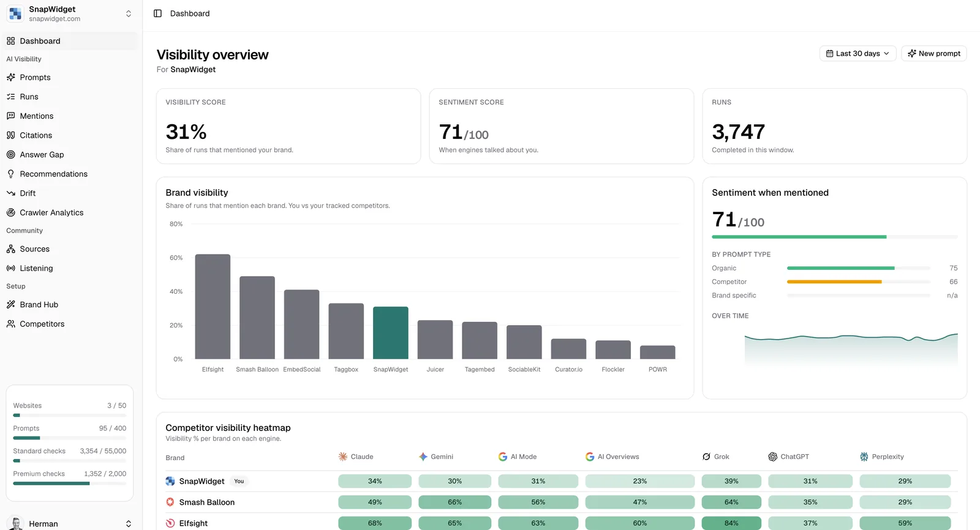The height and width of the screenshot is (530, 980).
Task: Click the Taggbox chart label
Action: click(x=346, y=370)
